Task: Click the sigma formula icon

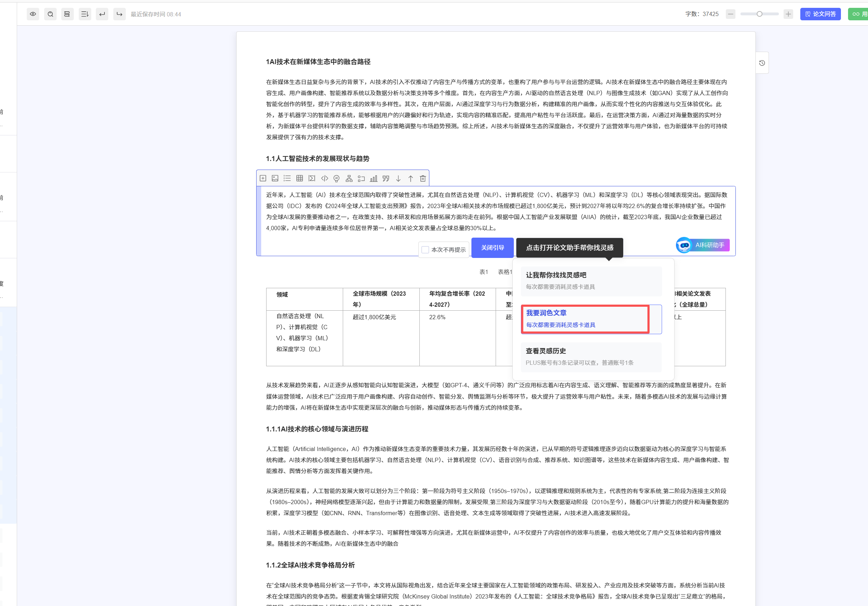Action: (311, 178)
